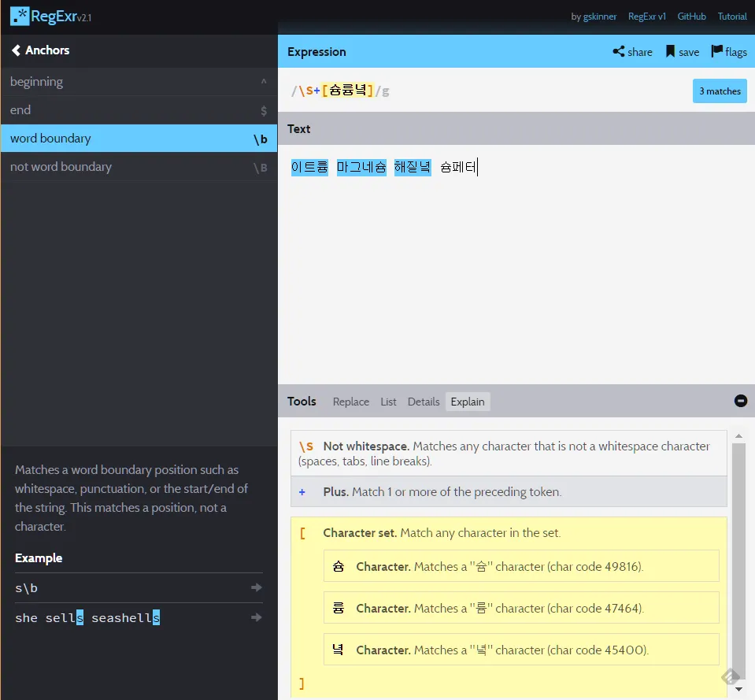Open the GitHub link
755x700 pixels.
point(691,17)
